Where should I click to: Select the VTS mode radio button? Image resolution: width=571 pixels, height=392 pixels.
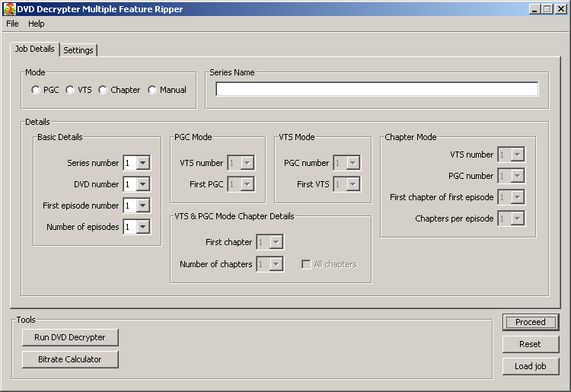(x=70, y=90)
